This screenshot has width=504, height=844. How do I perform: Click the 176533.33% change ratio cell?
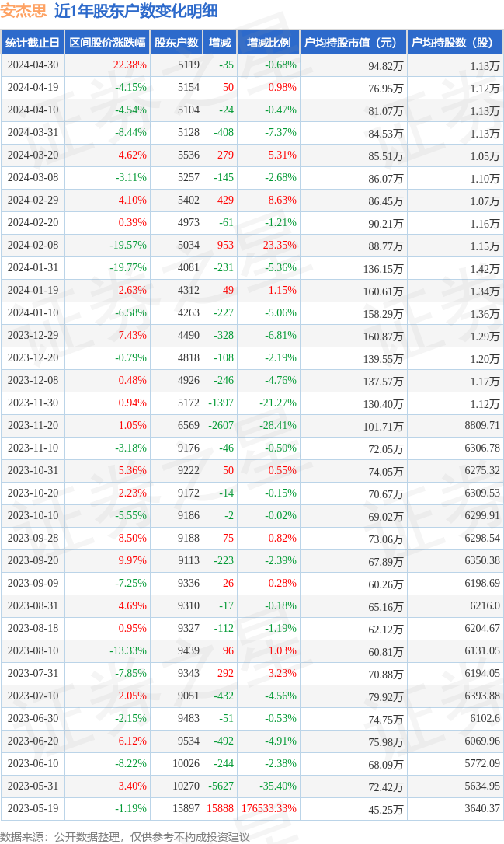269,808
